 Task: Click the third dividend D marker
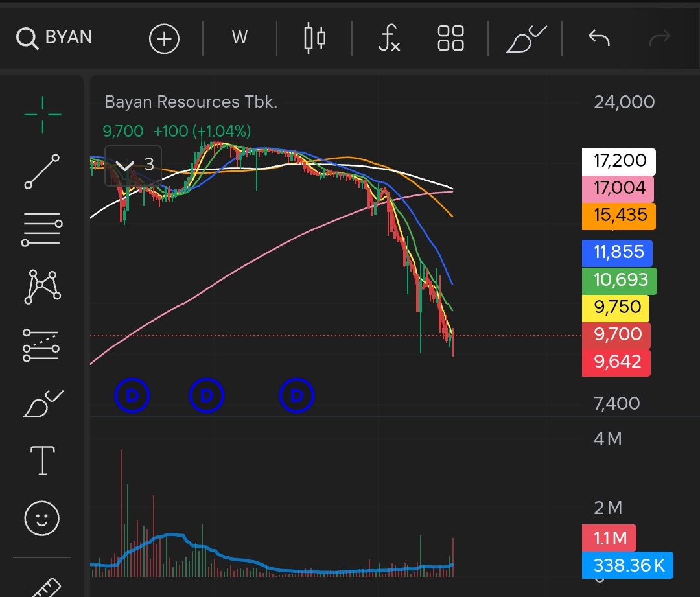coord(297,395)
